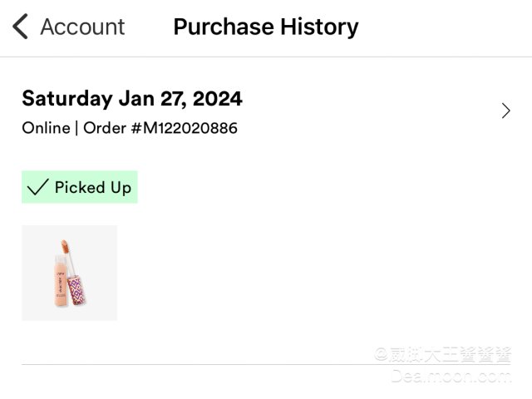
Task: Click the Chinese watermark text
Action: pos(442,356)
